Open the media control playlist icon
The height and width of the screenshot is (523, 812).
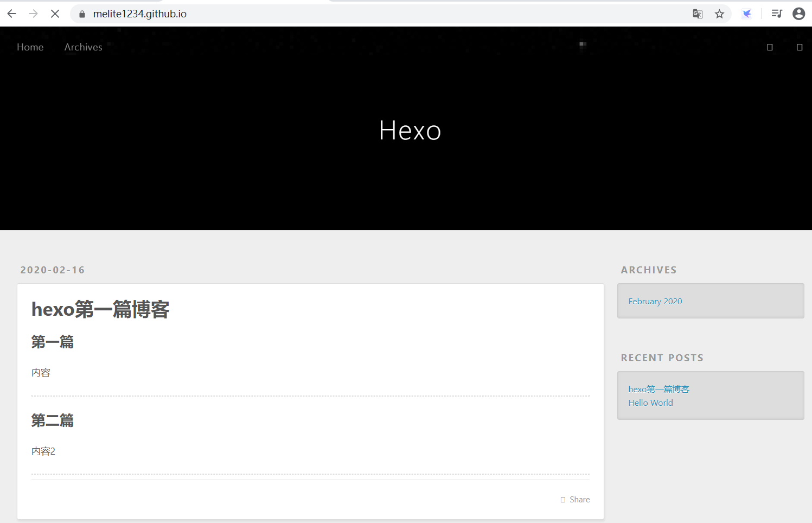click(x=777, y=14)
